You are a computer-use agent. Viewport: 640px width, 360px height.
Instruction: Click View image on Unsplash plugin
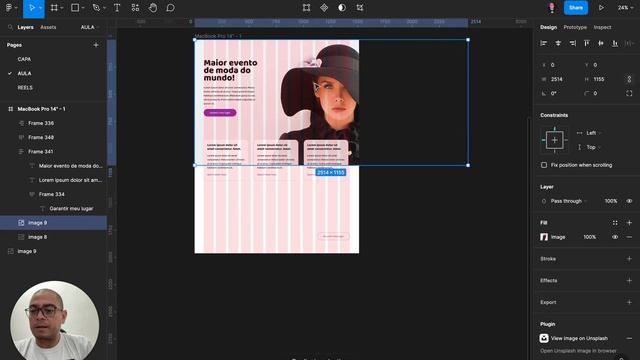[579, 338]
